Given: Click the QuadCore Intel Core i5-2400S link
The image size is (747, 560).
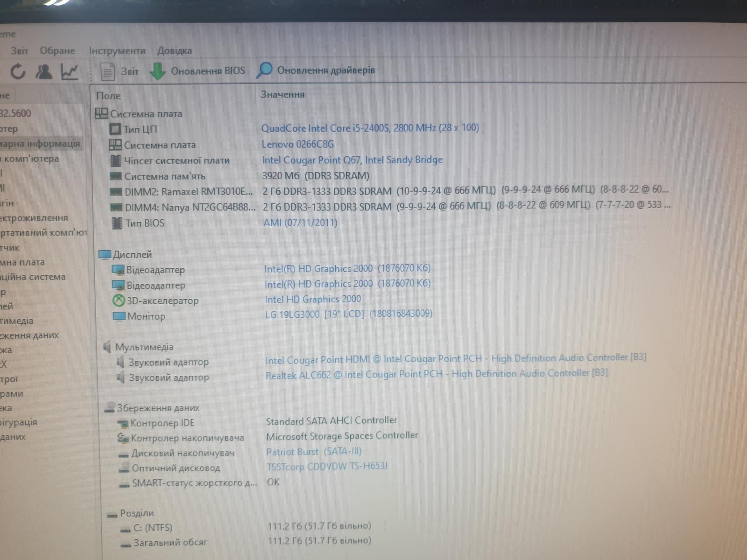Looking at the screenshot, I should click(x=370, y=128).
